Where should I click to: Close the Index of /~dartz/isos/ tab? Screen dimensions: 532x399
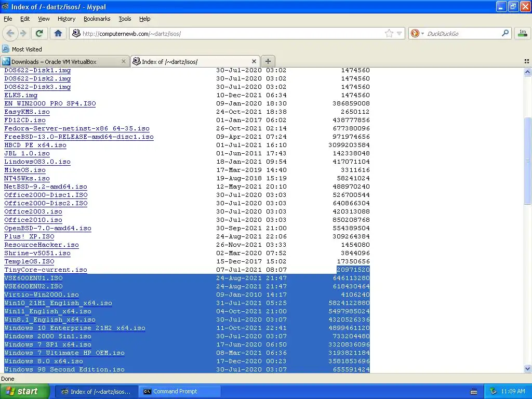pyautogui.click(x=254, y=61)
